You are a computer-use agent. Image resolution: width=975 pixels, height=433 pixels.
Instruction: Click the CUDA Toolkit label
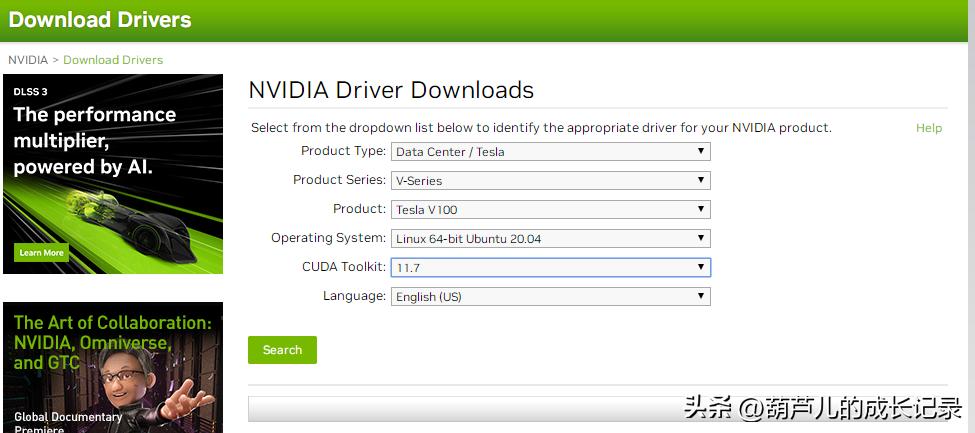click(x=344, y=267)
